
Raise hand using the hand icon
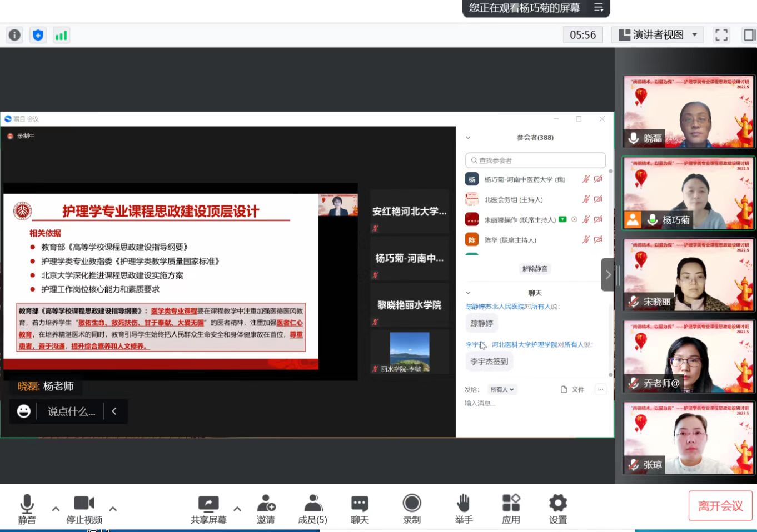(464, 509)
